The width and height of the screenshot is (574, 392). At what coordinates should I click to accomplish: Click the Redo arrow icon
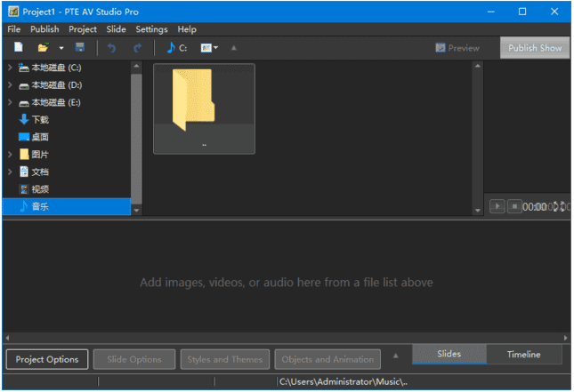tap(137, 48)
